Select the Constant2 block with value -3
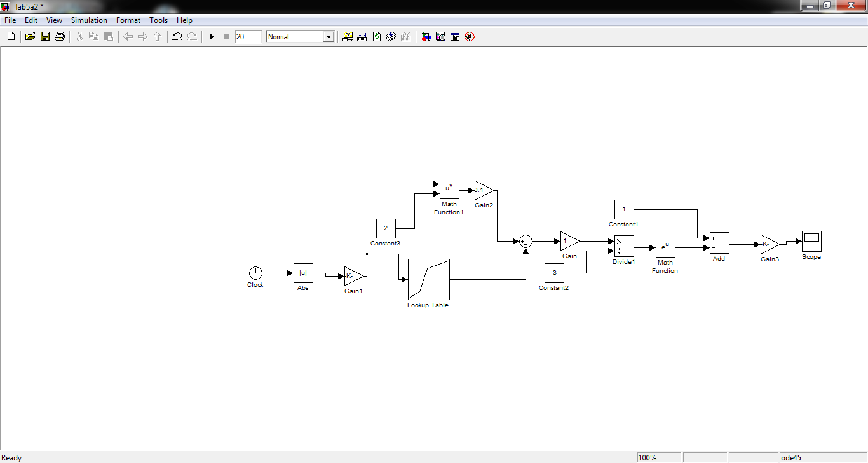The width and height of the screenshot is (868, 463). click(x=554, y=273)
